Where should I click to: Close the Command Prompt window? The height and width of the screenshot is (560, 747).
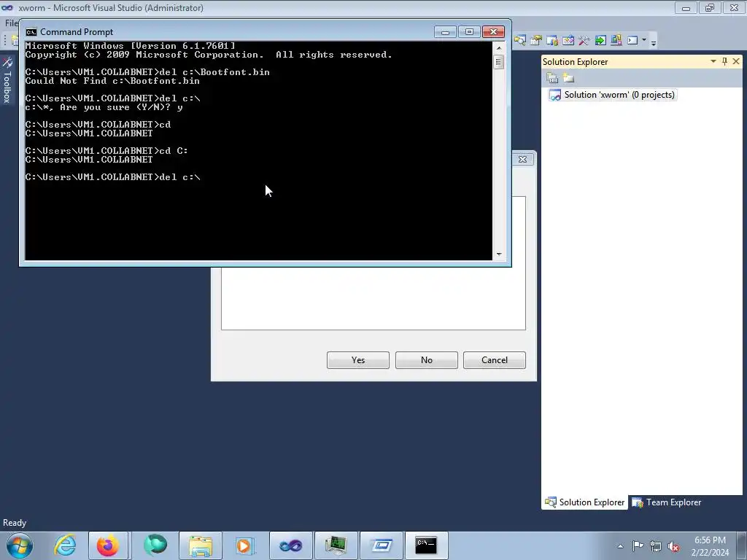pos(494,32)
